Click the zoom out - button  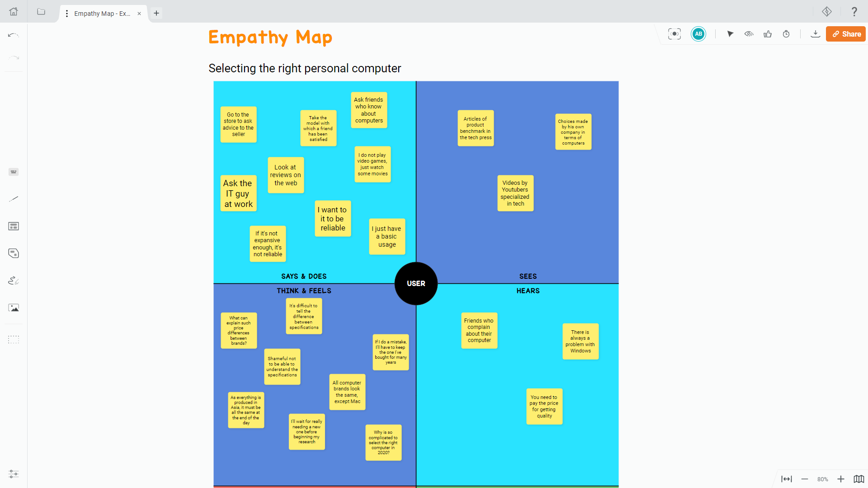coord(805,479)
